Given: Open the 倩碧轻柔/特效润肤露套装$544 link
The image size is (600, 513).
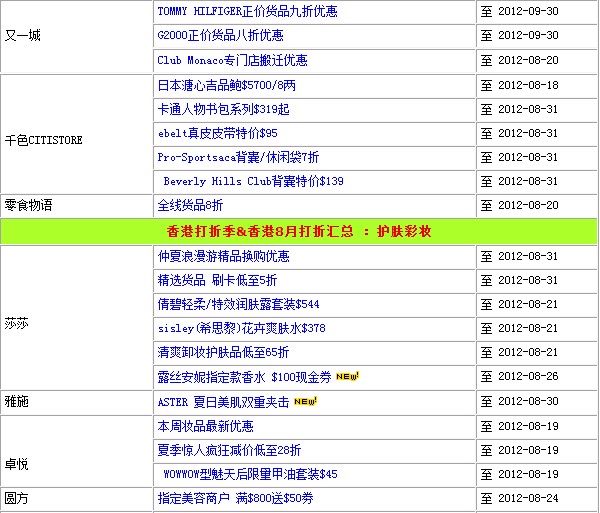Looking at the screenshot, I should coord(238,305).
